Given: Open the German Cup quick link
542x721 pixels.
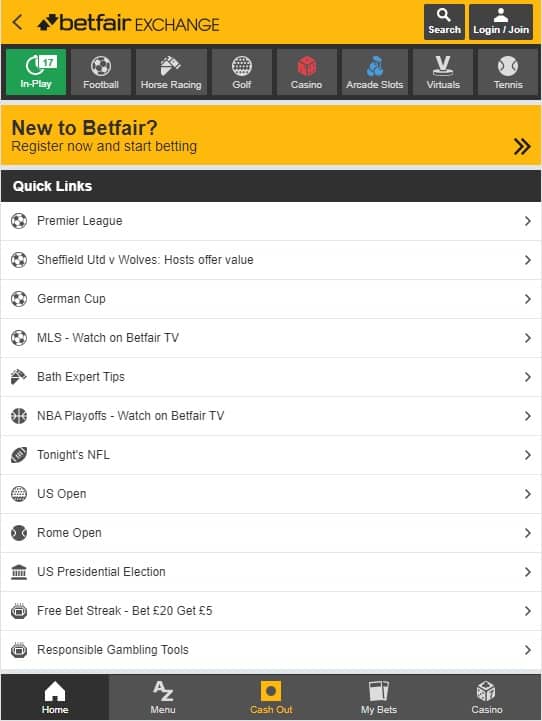Looking at the screenshot, I should [271, 299].
